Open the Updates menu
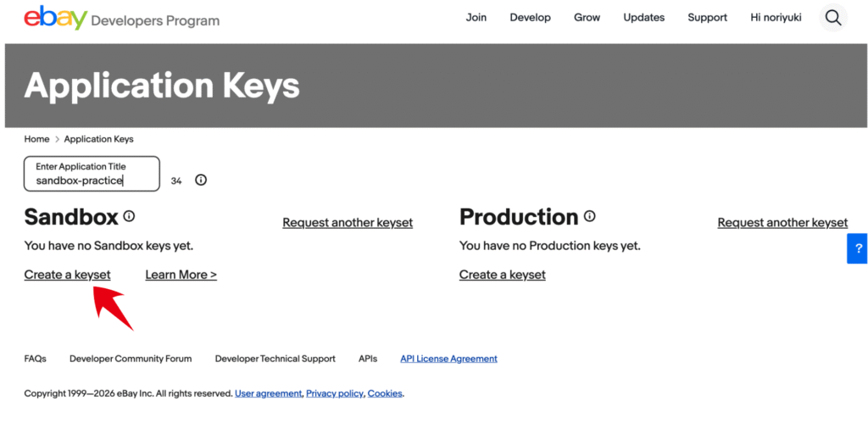The height and width of the screenshot is (423, 868). point(644,18)
